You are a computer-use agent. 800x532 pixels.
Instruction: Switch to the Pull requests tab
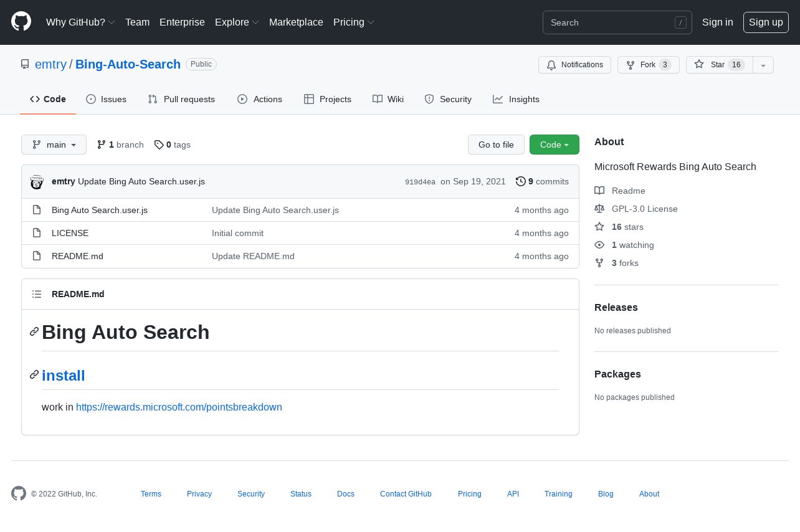[x=181, y=99]
